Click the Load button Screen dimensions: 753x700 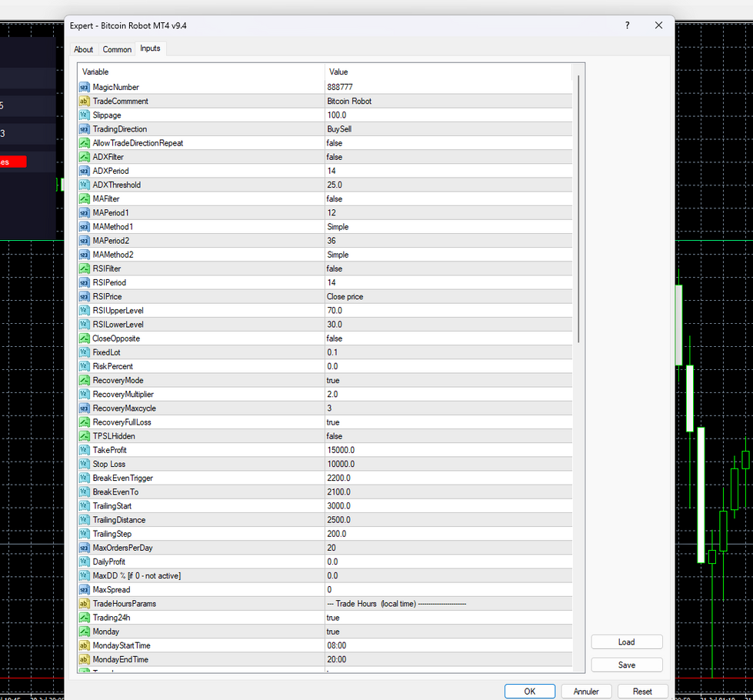point(627,642)
